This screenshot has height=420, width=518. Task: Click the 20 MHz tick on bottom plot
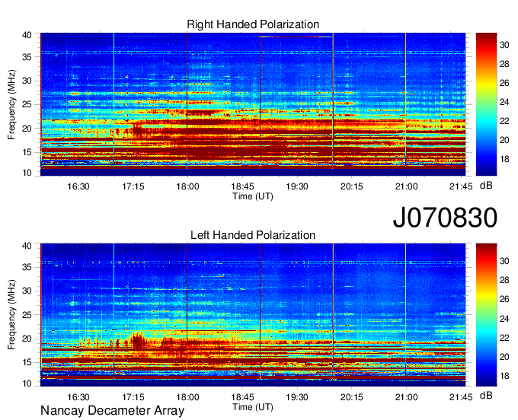tap(27, 339)
